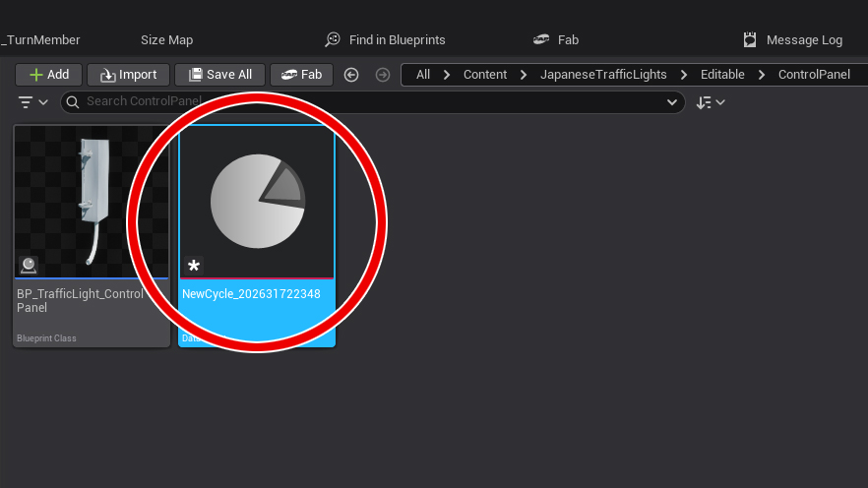
Task: Go back with the left arrow icon
Action: click(351, 75)
